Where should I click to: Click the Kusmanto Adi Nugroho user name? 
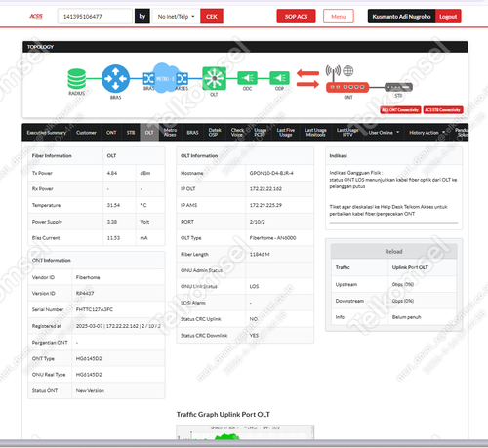(x=401, y=17)
